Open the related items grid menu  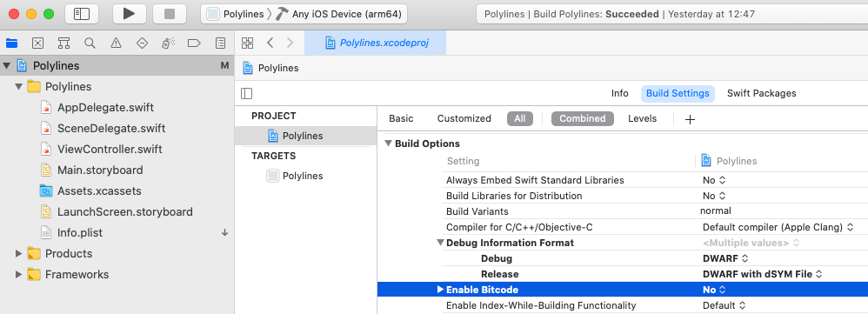(x=248, y=43)
